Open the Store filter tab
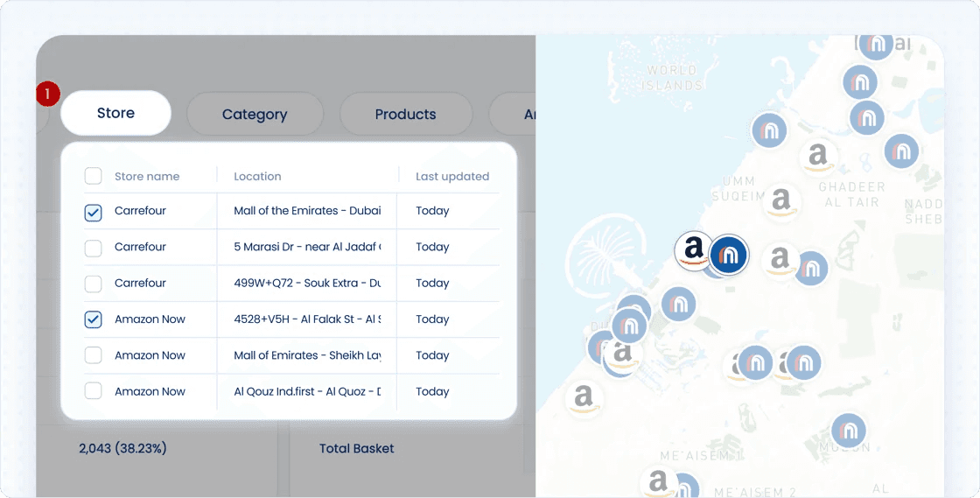 pos(115,113)
